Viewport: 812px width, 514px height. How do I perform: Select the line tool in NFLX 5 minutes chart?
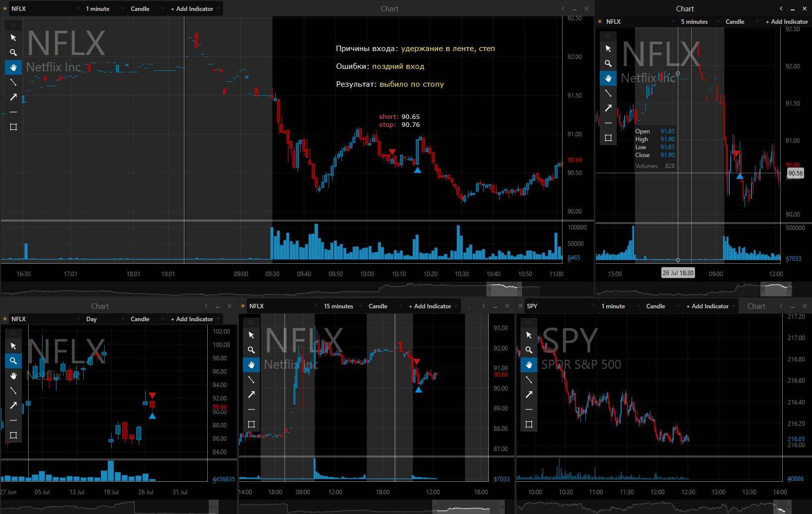tap(608, 93)
